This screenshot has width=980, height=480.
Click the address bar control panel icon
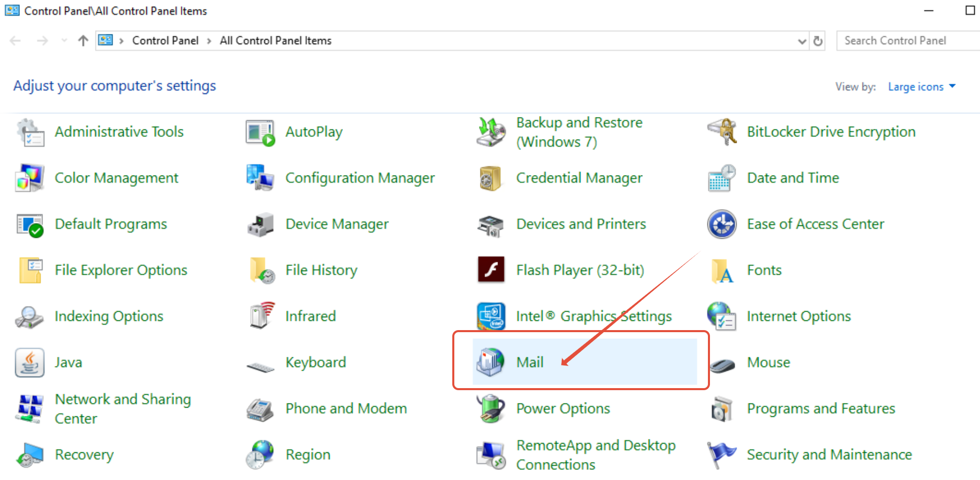105,40
